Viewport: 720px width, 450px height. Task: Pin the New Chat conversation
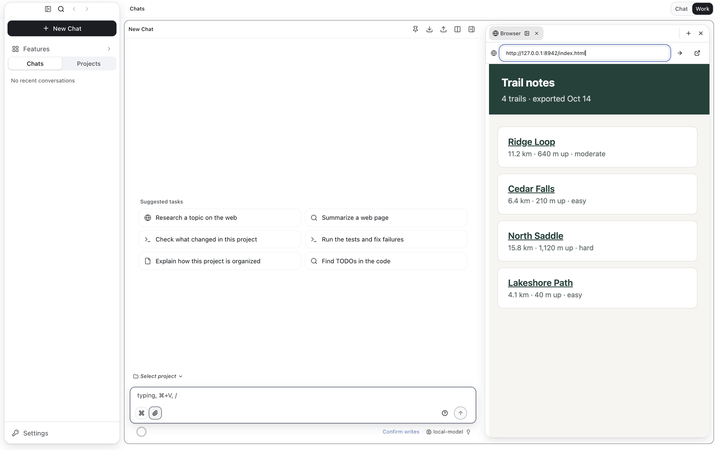415,29
